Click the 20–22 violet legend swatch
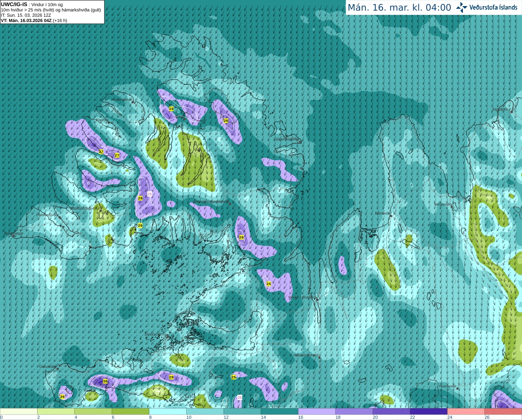 click(x=391, y=411)
